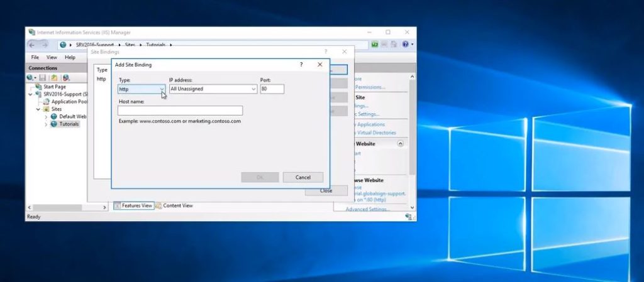Click Advanced Settings link in Actions pane

367,209
